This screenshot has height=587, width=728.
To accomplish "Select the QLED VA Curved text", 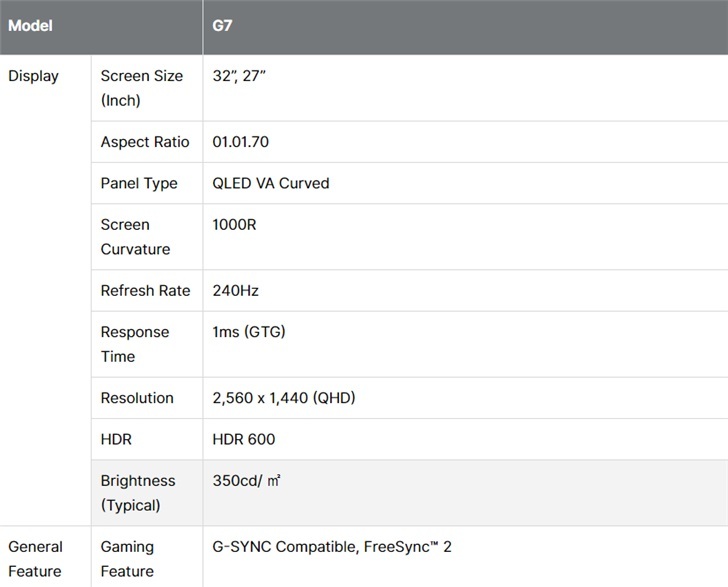I will [271, 183].
